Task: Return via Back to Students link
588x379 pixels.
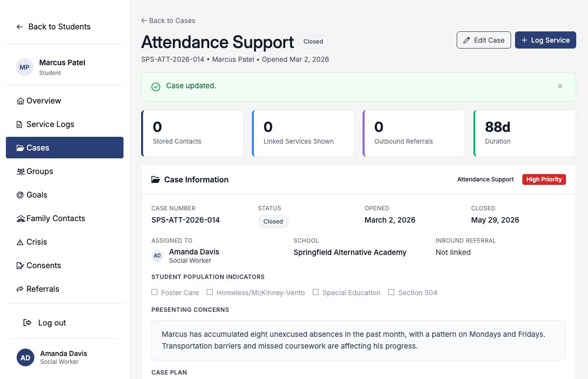Action: (53, 27)
